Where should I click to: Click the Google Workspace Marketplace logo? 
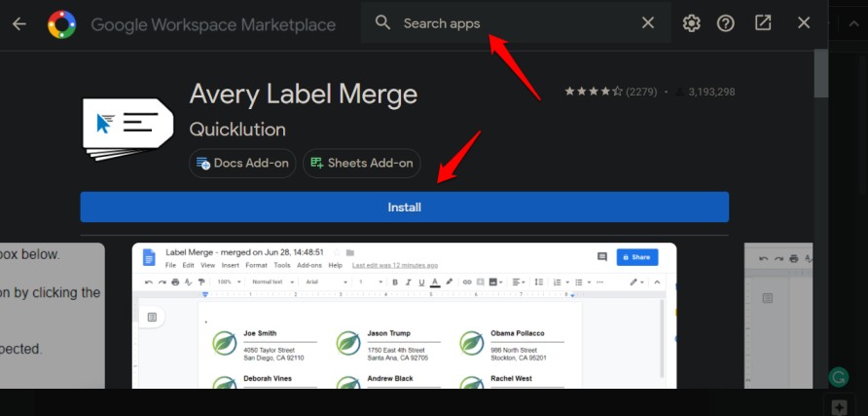[61, 24]
